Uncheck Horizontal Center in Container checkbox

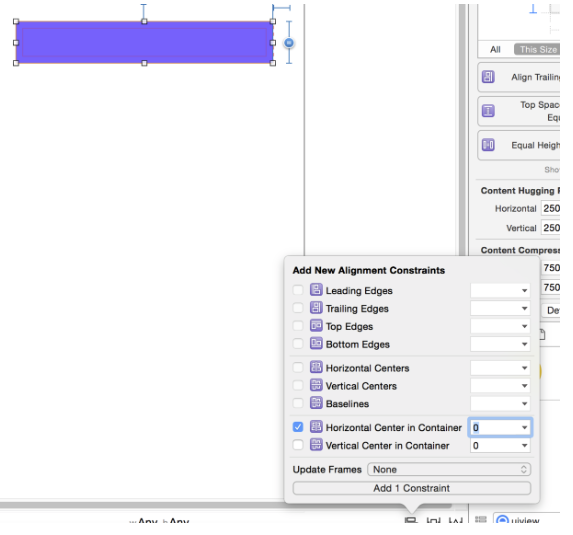298,427
